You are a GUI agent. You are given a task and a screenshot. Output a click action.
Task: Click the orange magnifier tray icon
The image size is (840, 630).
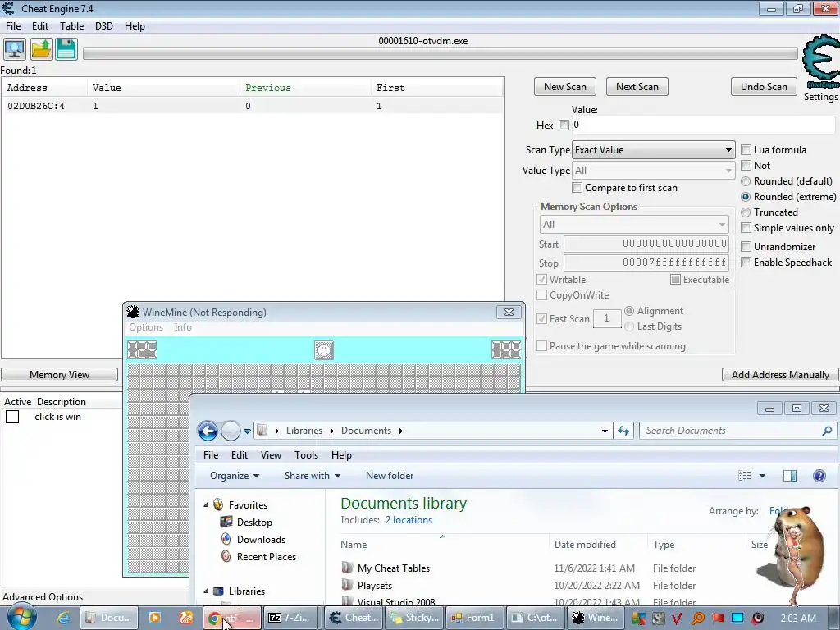pyautogui.click(x=698, y=619)
